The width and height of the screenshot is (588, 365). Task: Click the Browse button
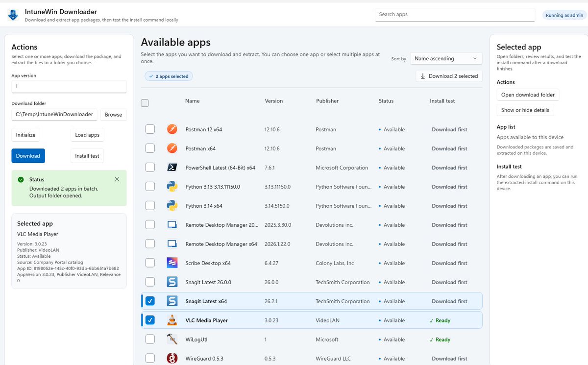(113, 115)
